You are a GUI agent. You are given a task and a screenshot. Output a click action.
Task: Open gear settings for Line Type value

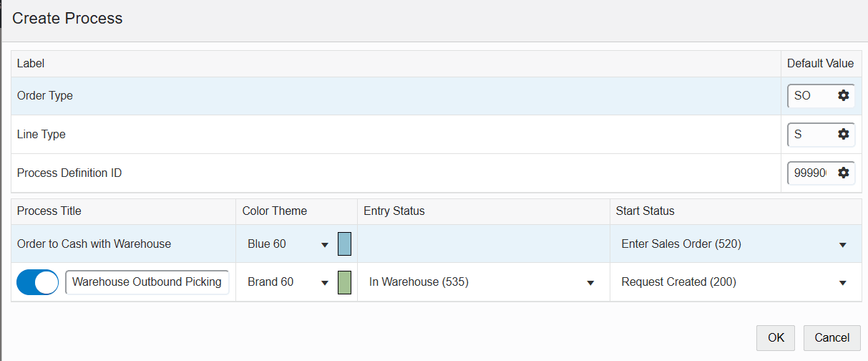(x=843, y=134)
